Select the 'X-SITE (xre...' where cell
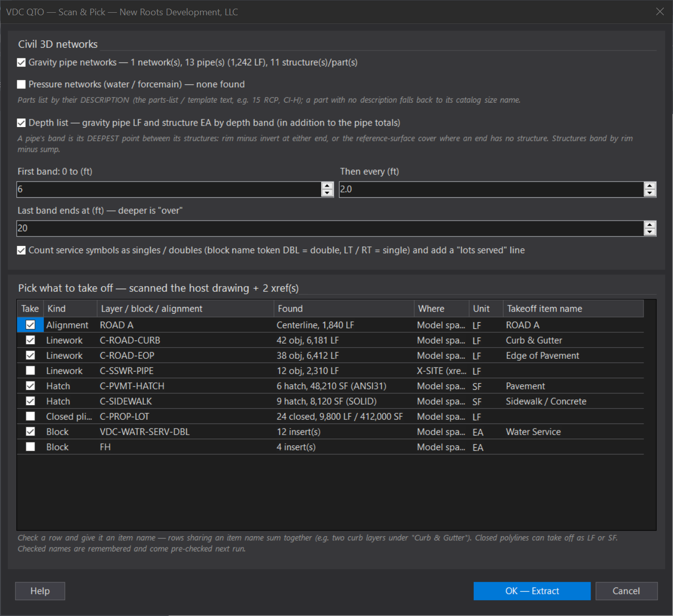Viewport: 673px width, 616px height. pyautogui.click(x=442, y=371)
